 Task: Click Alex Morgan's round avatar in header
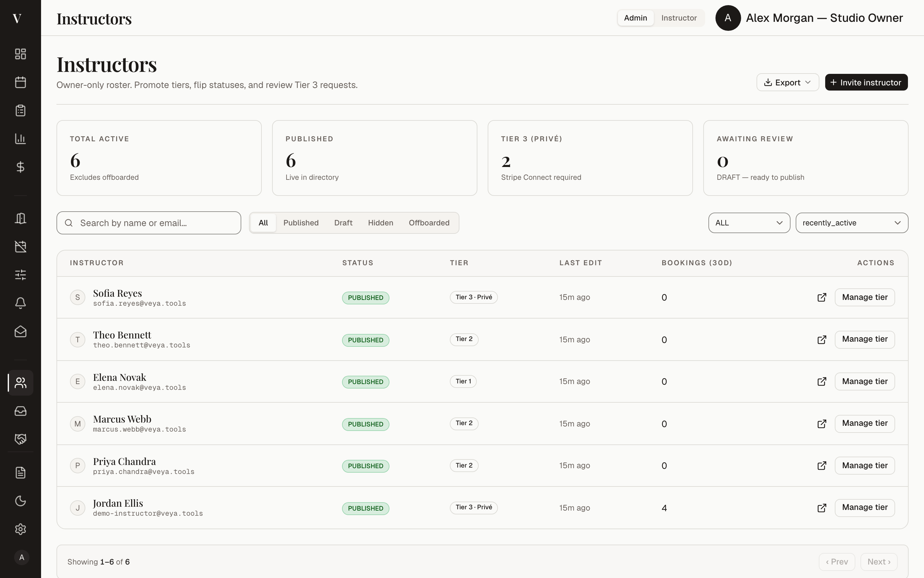pos(728,18)
